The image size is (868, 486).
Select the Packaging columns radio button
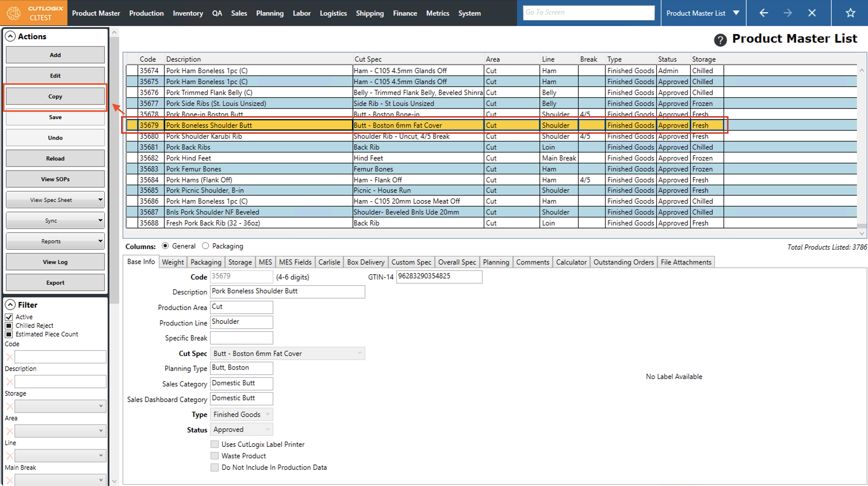pyautogui.click(x=205, y=246)
